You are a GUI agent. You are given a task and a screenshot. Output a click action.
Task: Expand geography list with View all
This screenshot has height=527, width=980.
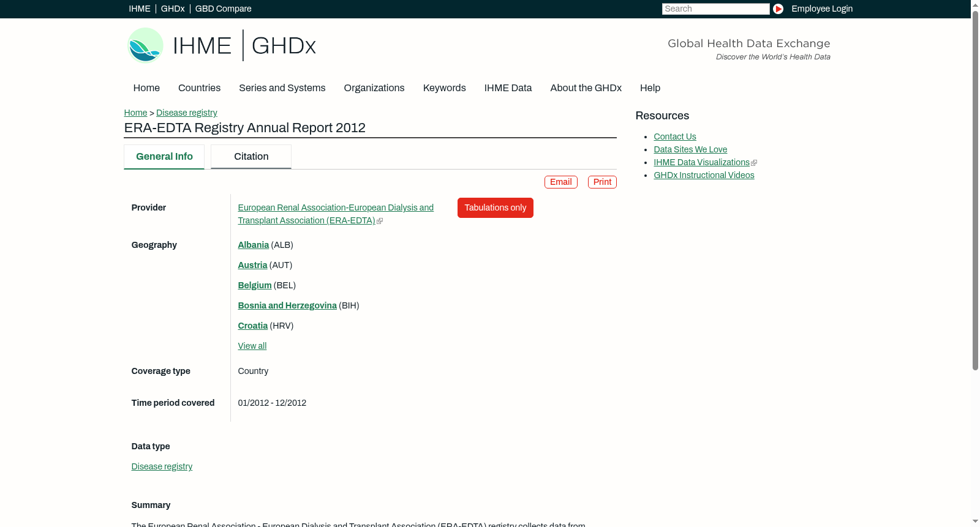pyautogui.click(x=252, y=346)
